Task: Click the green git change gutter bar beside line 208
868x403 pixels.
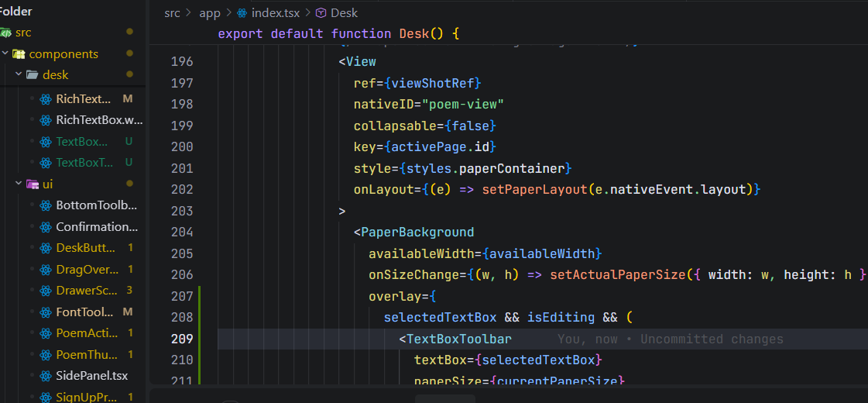Action: pyautogui.click(x=199, y=318)
